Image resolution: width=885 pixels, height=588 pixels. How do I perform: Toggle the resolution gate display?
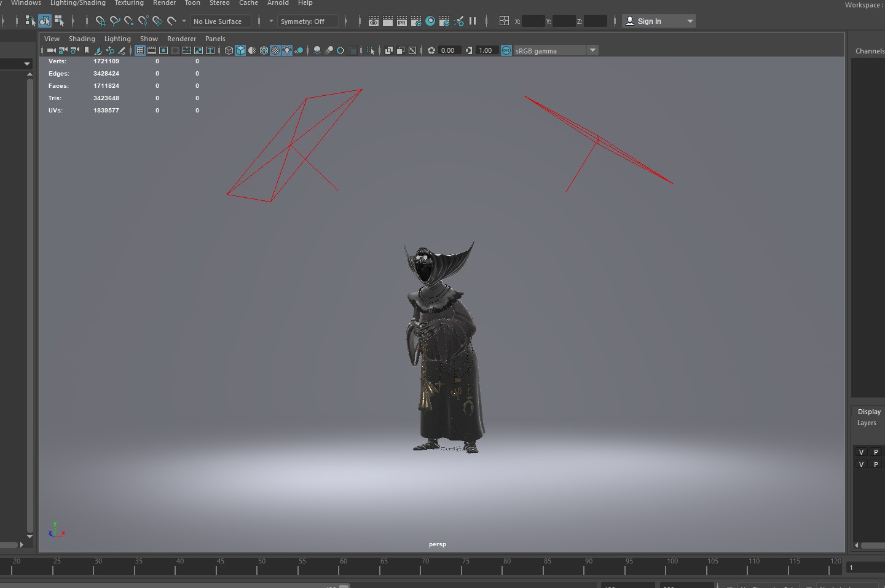click(163, 50)
